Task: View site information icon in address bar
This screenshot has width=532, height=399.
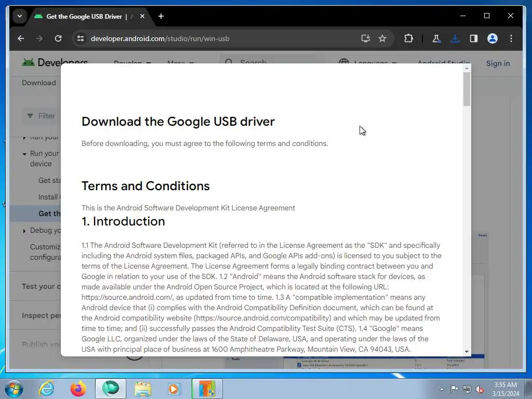Action: point(81,38)
